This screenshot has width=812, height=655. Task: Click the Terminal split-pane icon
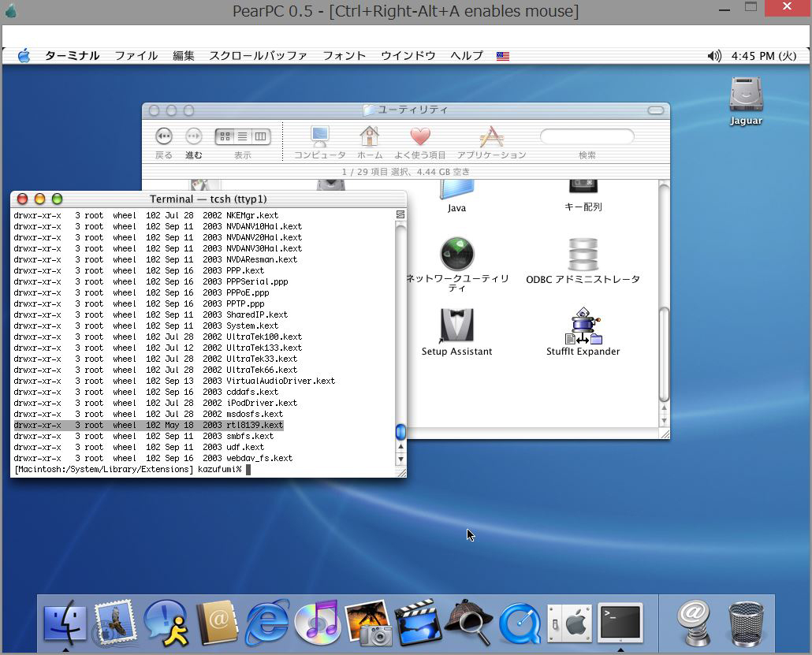400,214
